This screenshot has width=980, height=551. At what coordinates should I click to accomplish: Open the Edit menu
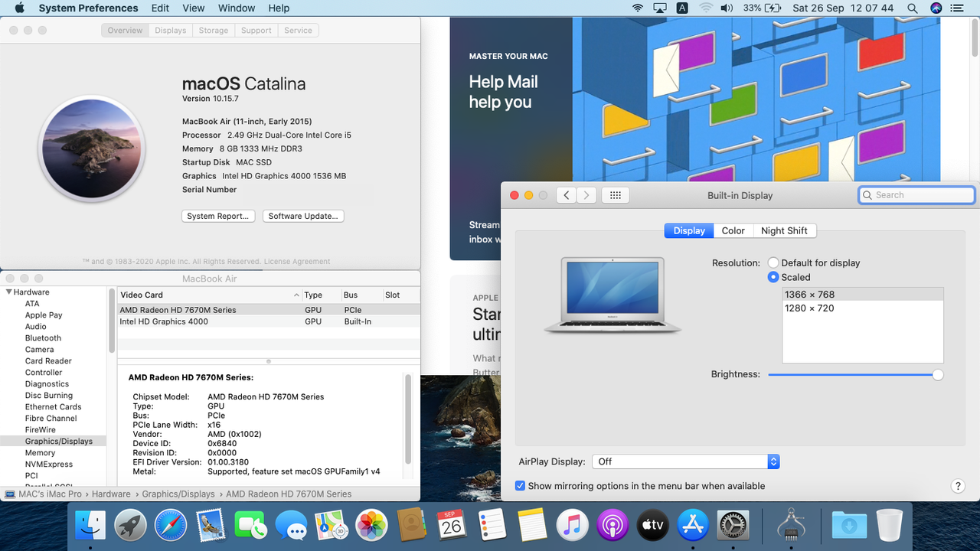[x=160, y=8]
